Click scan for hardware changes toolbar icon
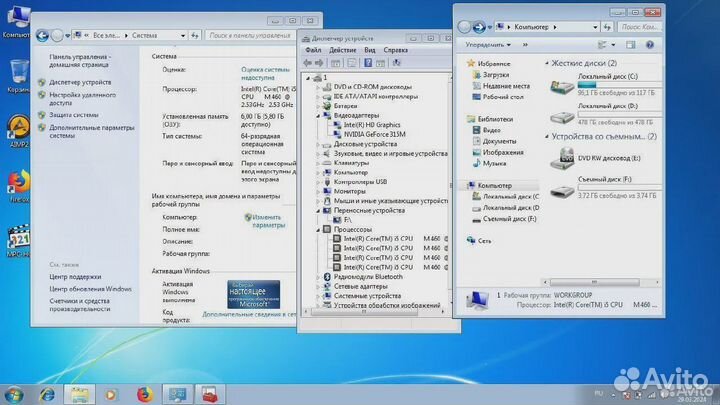Image resolution: width=720 pixels, height=405 pixels. tap(396, 63)
